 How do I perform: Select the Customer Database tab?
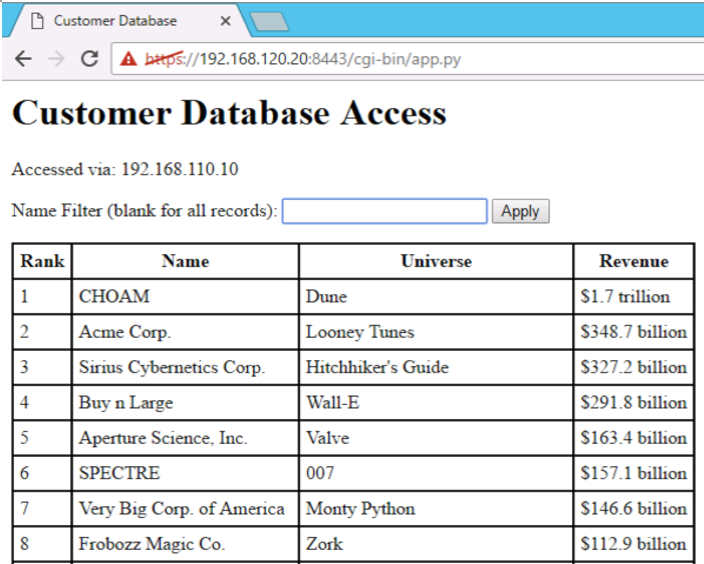tap(115, 21)
